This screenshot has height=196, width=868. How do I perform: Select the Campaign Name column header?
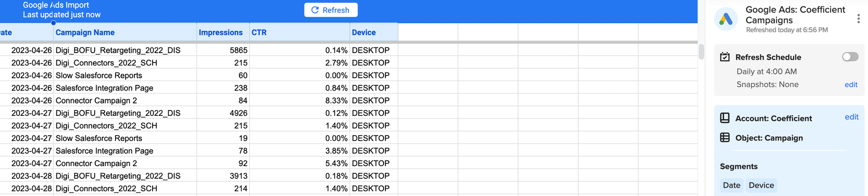click(85, 32)
